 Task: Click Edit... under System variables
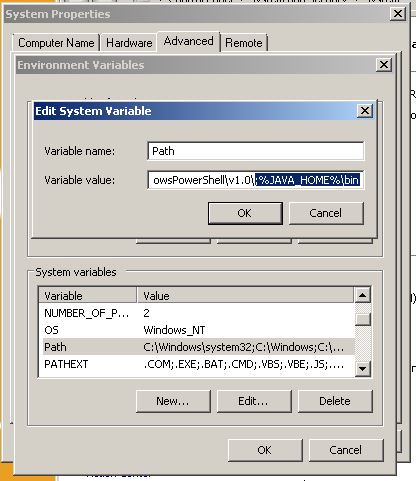tap(254, 401)
